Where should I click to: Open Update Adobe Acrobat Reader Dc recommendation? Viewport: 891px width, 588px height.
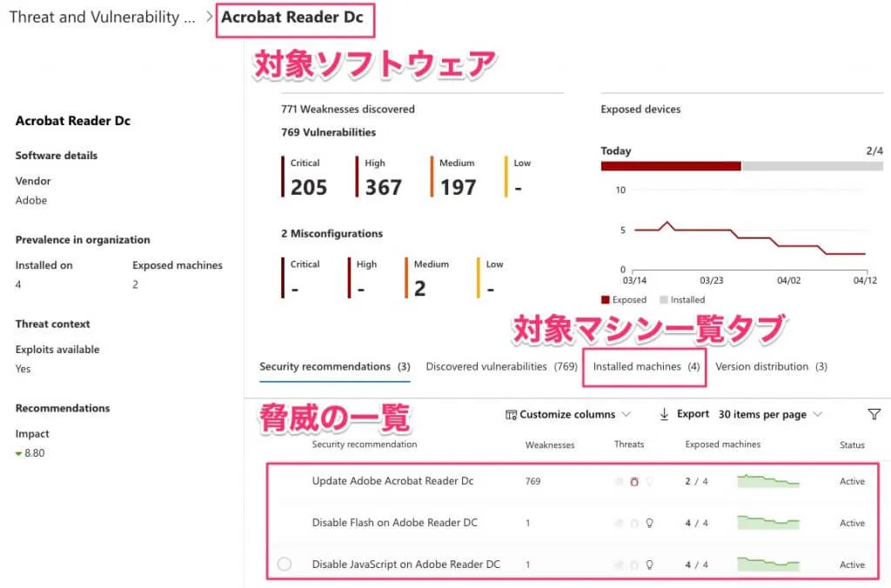392,481
